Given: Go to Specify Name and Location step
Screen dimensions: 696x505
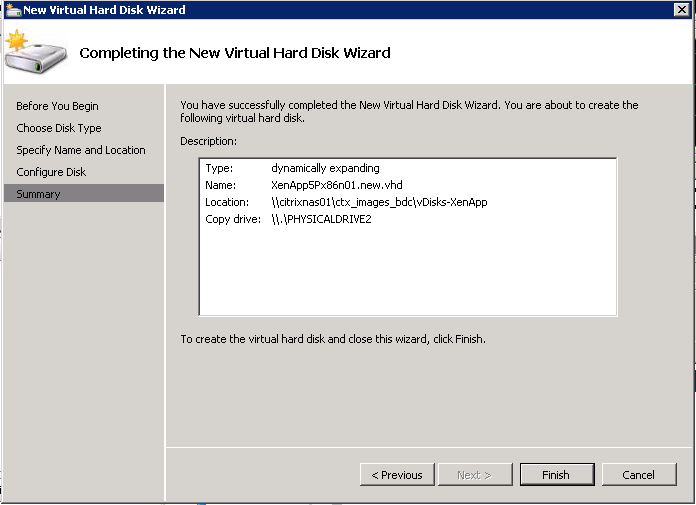Looking at the screenshot, I should coord(81,150).
